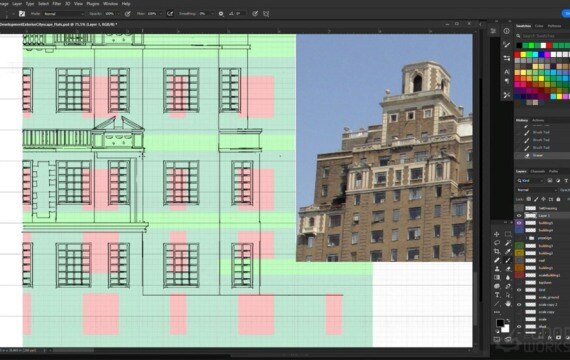Viewport: 570px width, 360px height.
Task: Expand the group folder in Layers
Action: pos(526,238)
